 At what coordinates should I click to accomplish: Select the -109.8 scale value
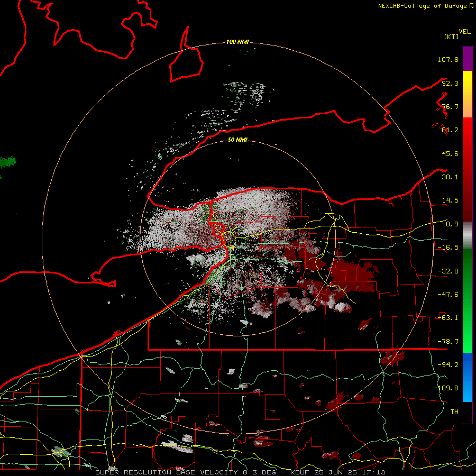click(446, 388)
